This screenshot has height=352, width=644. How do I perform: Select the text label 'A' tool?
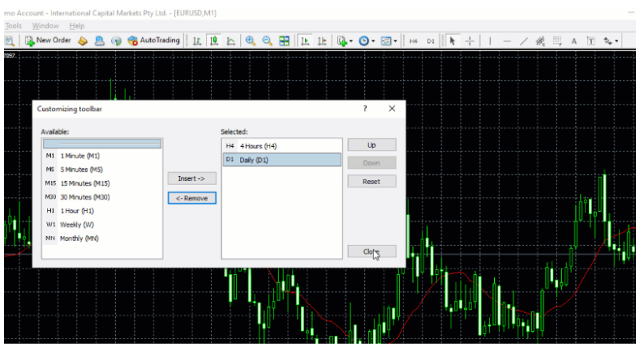[x=573, y=41]
